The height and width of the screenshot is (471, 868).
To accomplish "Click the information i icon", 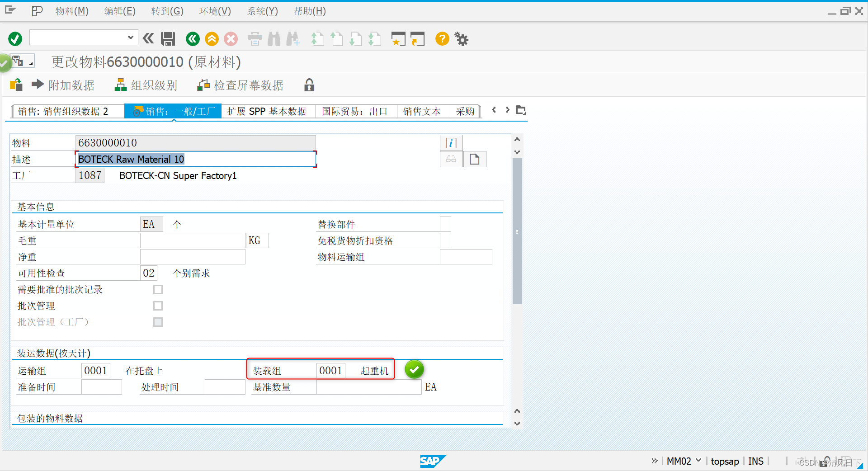I will (451, 143).
